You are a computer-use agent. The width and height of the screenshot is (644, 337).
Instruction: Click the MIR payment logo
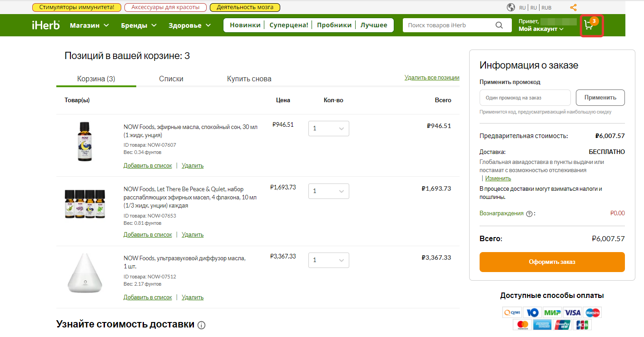click(x=552, y=312)
